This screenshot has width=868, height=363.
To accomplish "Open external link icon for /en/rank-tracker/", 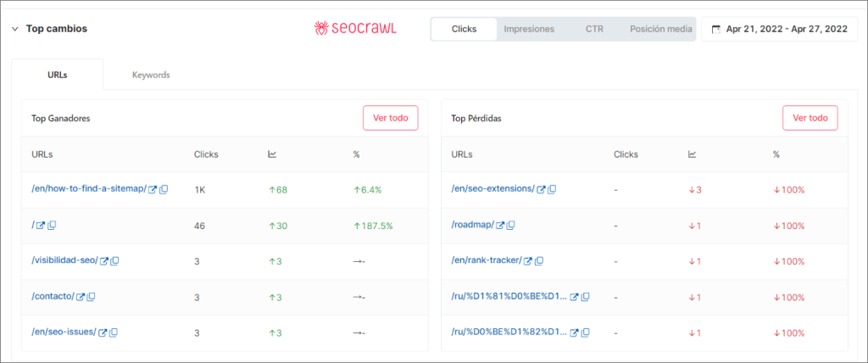I will (x=527, y=261).
